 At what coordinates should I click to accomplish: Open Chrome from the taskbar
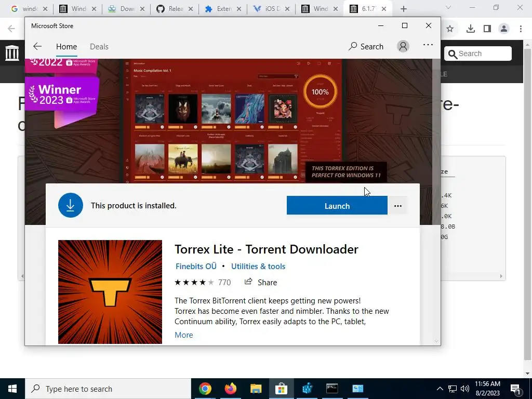click(x=205, y=389)
